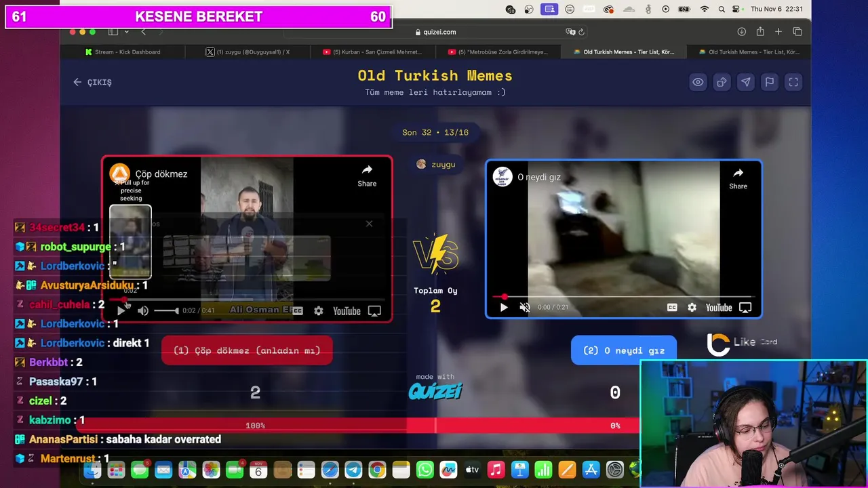868x488 pixels.
Task: Click the battery status icon
Action: point(685,9)
